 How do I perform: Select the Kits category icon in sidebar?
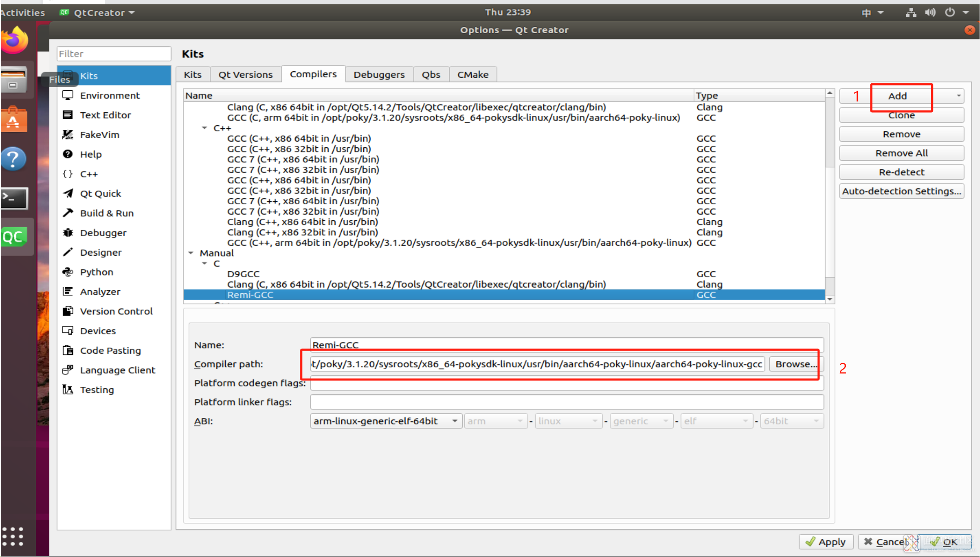[x=68, y=76]
